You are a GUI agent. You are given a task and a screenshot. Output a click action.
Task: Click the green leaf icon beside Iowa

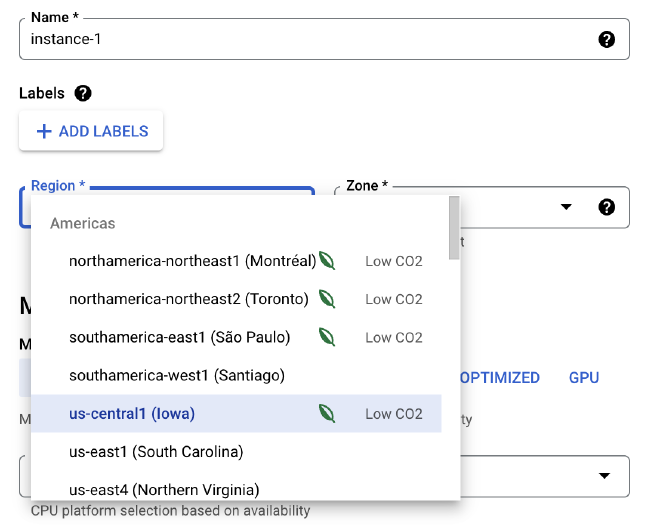[x=327, y=413]
